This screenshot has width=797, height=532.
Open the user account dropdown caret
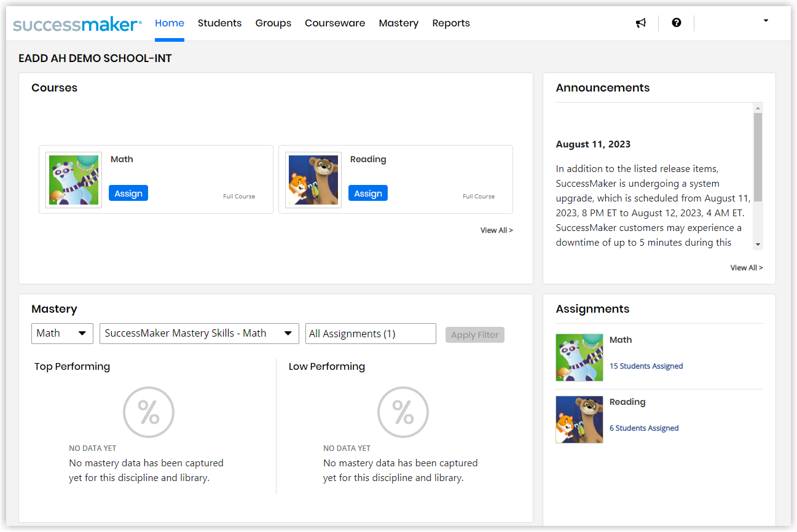pos(766,20)
